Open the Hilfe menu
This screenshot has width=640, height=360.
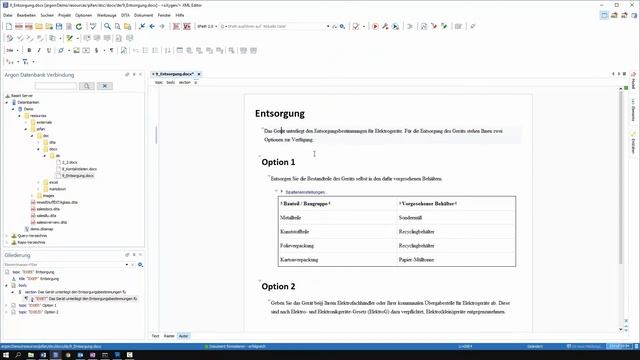coord(180,15)
